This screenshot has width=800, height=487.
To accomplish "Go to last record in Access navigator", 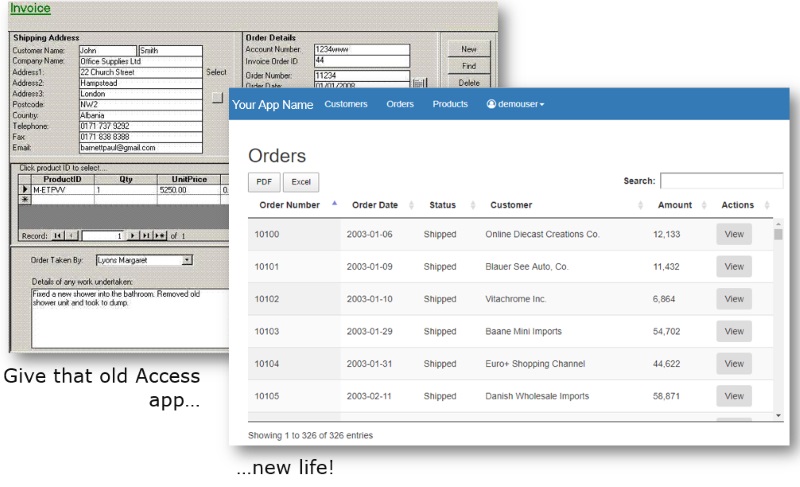I will point(146,236).
